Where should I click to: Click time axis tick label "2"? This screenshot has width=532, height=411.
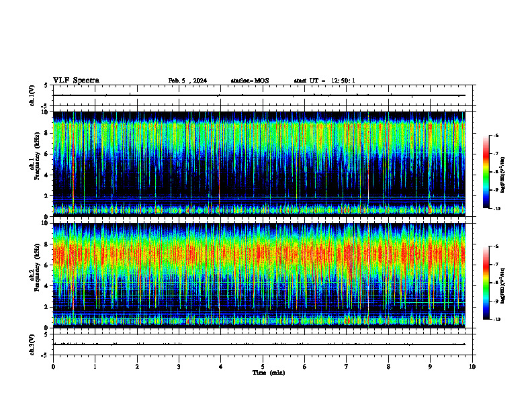[x=137, y=367]
